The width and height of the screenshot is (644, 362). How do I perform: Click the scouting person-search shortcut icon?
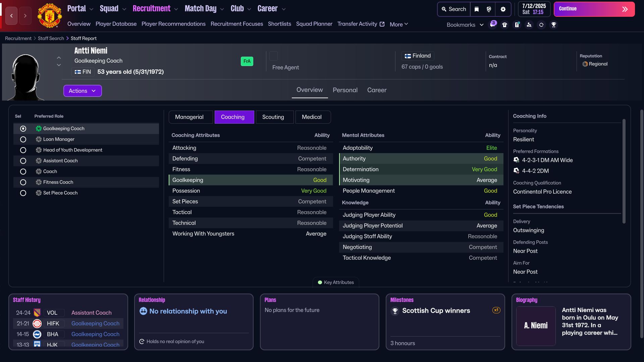tap(529, 25)
